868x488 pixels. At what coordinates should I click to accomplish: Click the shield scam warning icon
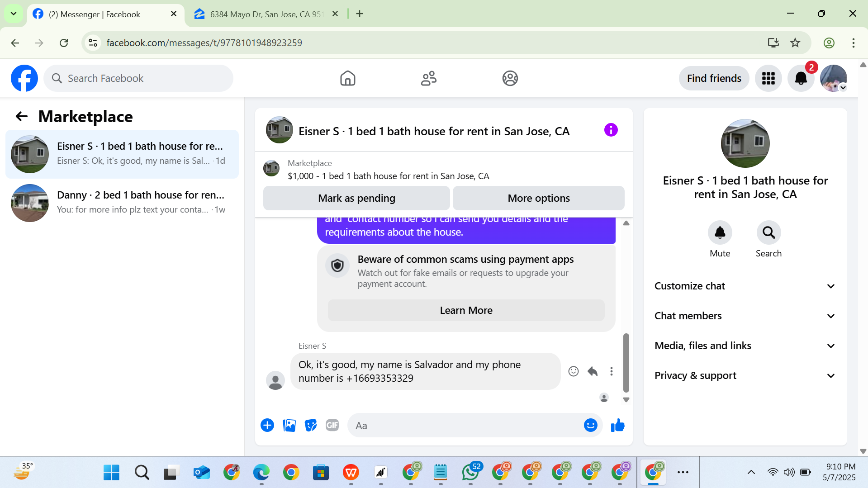point(337,265)
